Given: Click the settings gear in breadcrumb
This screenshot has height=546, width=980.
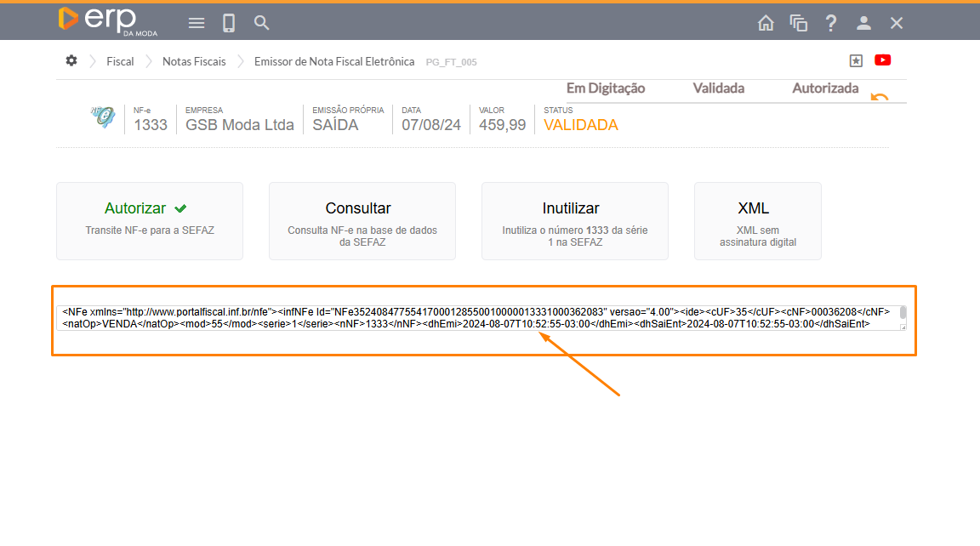Looking at the screenshot, I should click(71, 60).
